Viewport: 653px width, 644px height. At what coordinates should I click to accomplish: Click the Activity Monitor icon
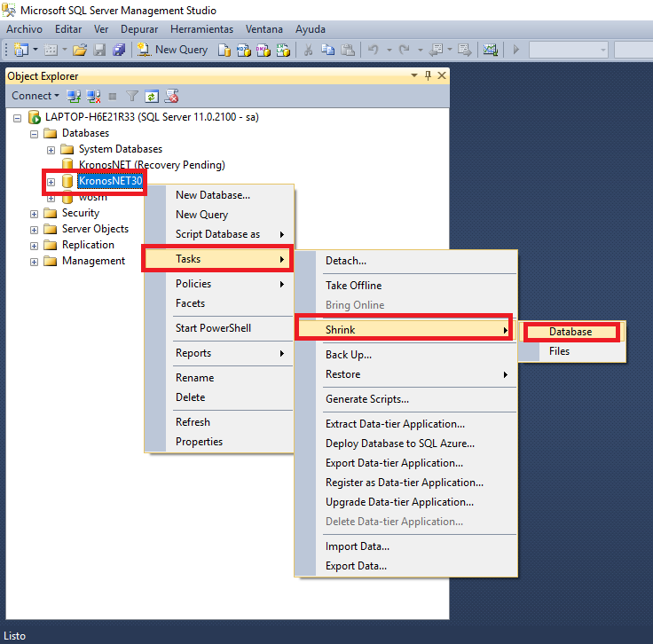[x=490, y=50]
